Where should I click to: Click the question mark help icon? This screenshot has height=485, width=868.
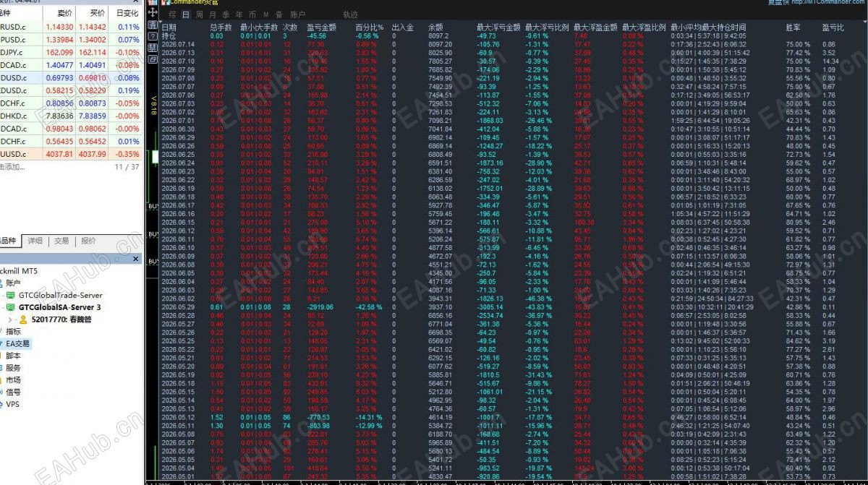[x=153, y=35]
